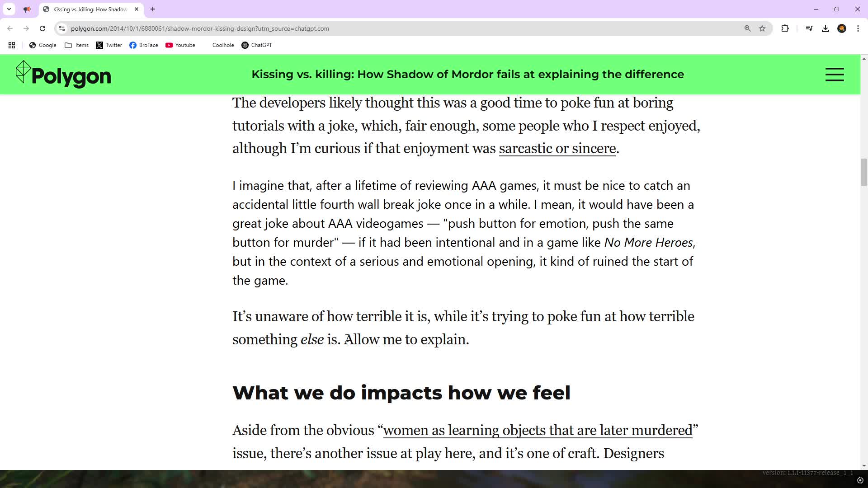Image resolution: width=868 pixels, height=488 pixels.
Task: Open the Extensions puzzle icon
Action: (785, 28)
